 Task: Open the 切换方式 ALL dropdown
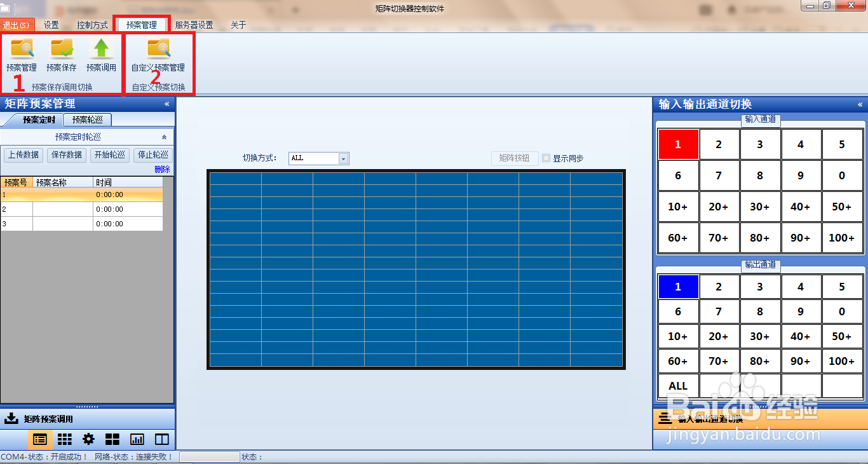(344, 158)
